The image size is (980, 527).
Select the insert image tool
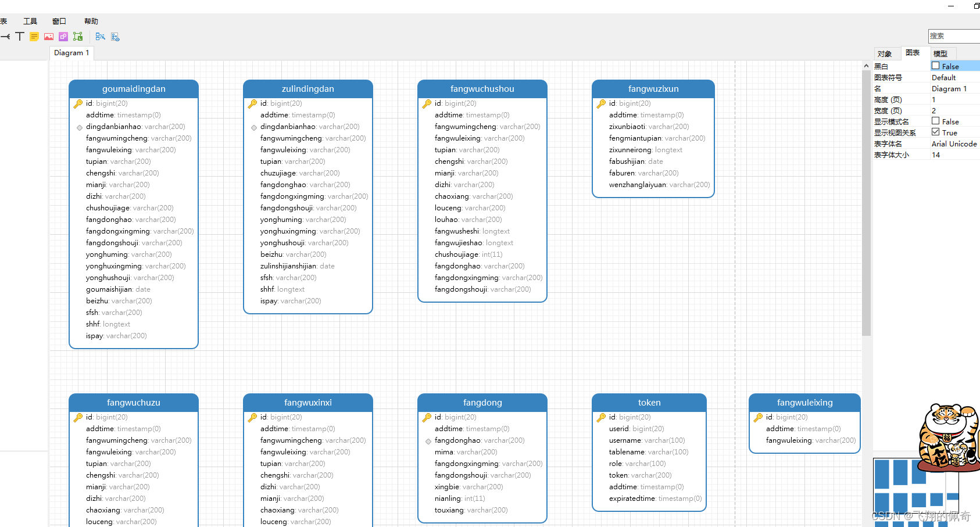(49, 37)
